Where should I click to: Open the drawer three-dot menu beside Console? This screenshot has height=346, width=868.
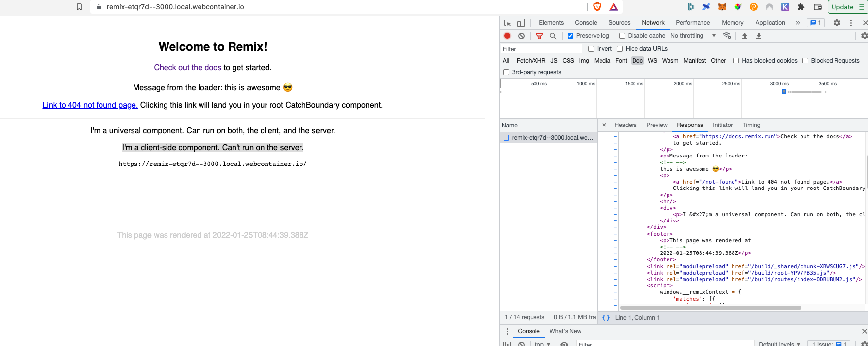[507, 331]
